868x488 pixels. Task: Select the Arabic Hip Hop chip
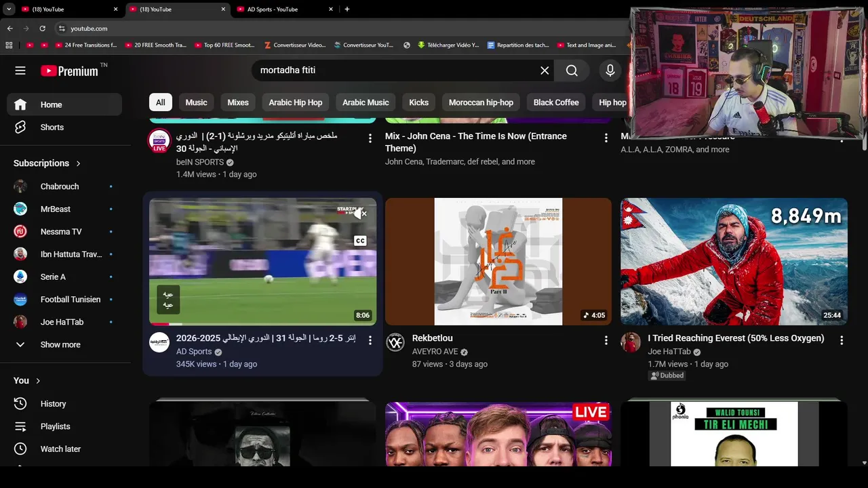pos(295,102)
